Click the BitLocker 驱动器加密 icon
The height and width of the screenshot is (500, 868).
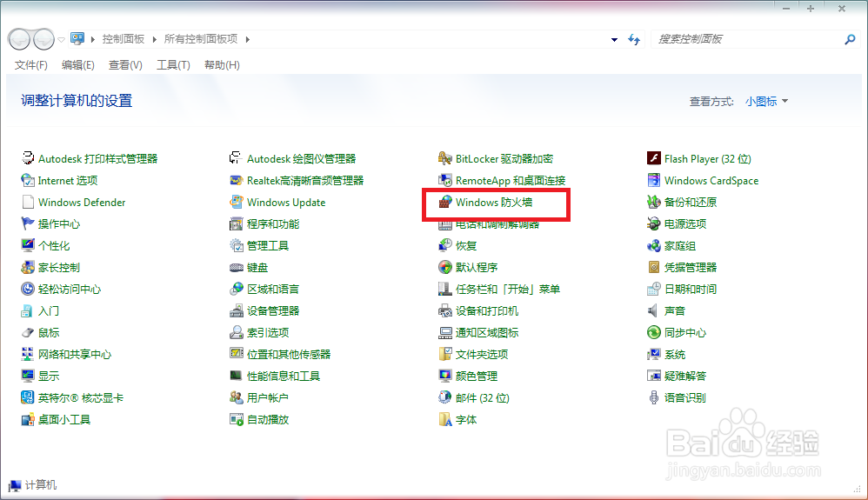coord(445,158)
